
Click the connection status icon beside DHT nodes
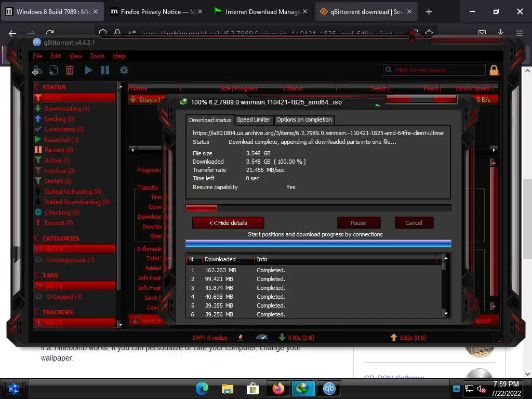point(241,337)
